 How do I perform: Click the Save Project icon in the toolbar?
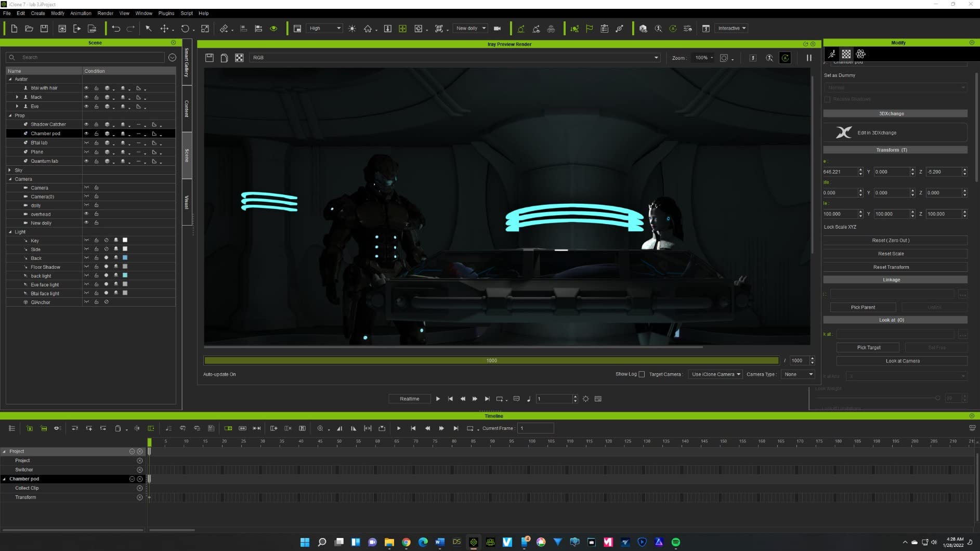(44, 29)
